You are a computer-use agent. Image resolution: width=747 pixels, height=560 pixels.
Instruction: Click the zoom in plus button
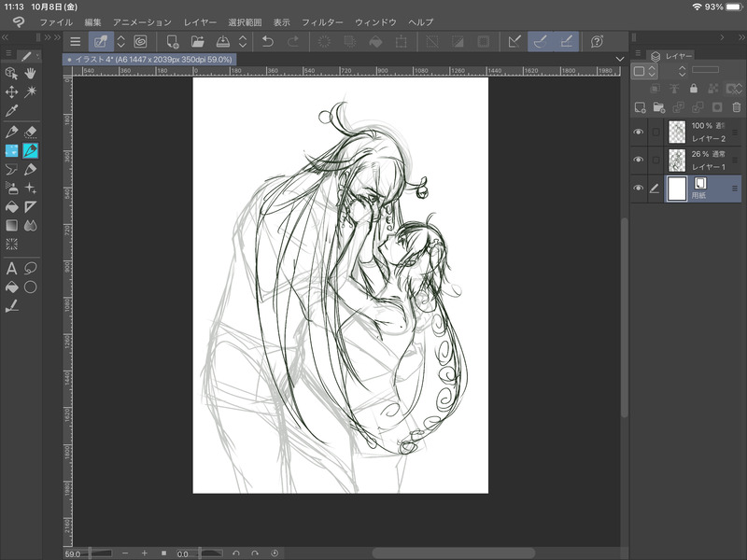(x=144, y=553)
